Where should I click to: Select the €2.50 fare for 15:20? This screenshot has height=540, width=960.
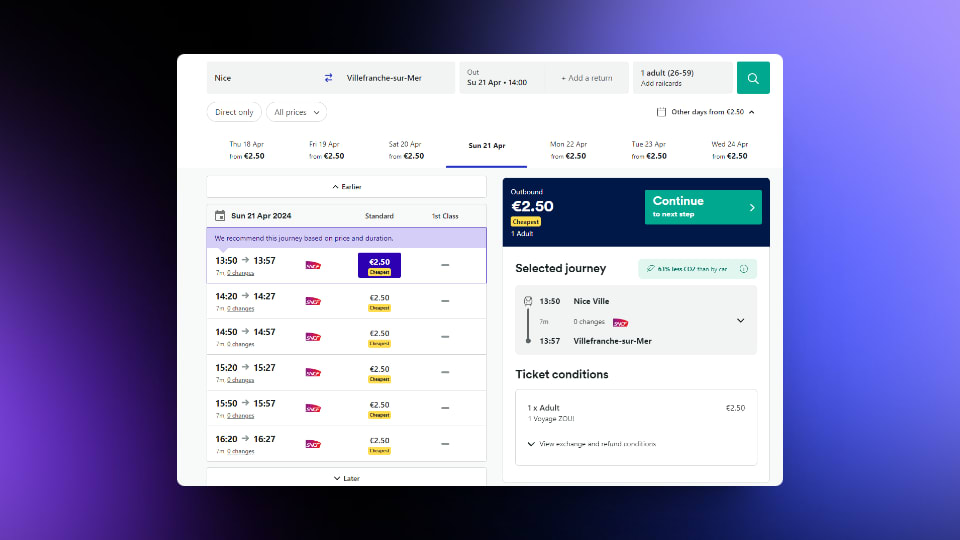point(379,373)
